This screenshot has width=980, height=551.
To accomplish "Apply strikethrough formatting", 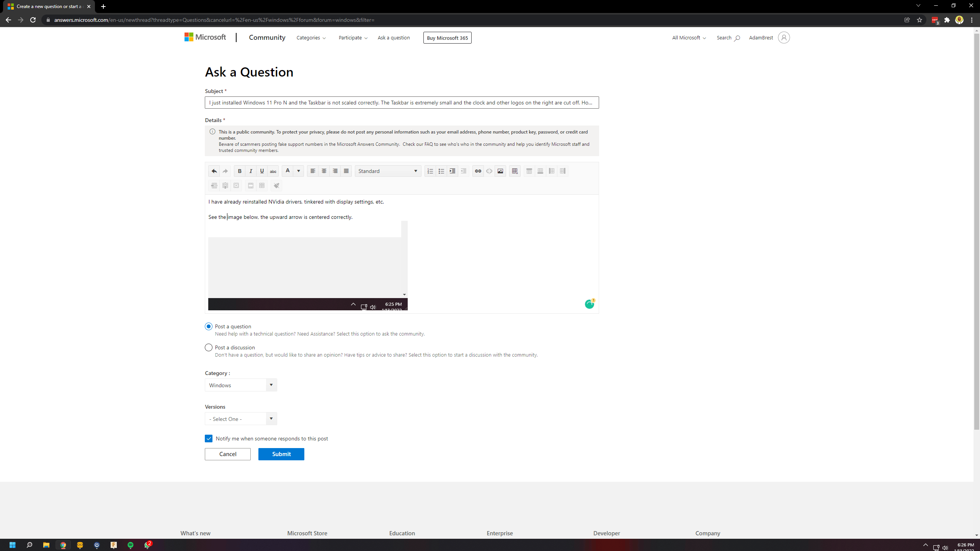I will coord(273,171).
